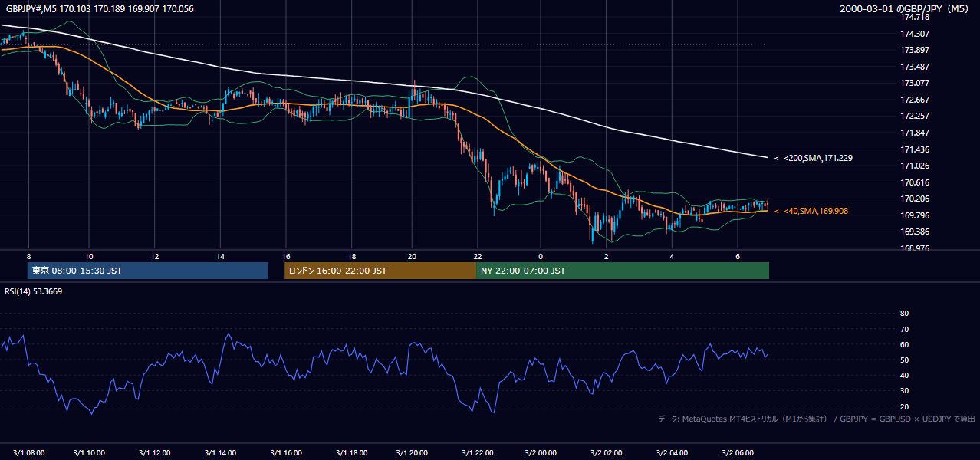Select the London session bar ロンドン 16:00-22:00 JST
980x460 pixels.
coord(380,271)
